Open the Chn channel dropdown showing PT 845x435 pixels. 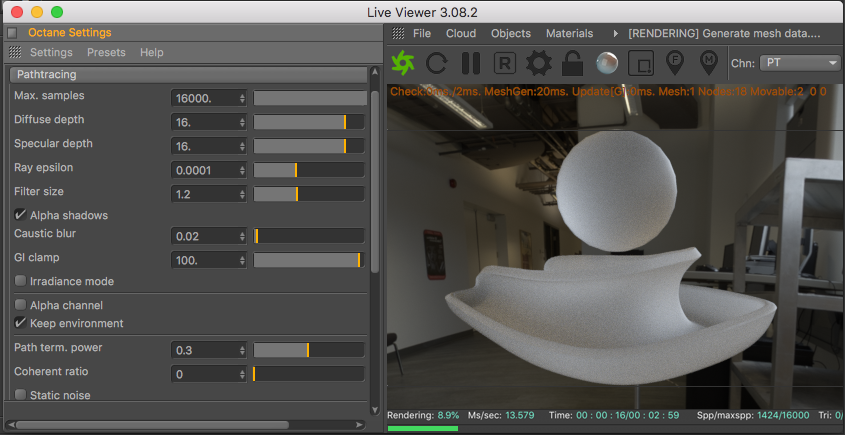[800, 63]
